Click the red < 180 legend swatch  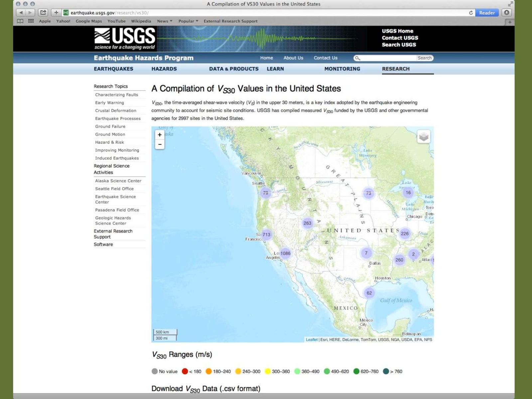pyautogui.click(x=185, y=371)
